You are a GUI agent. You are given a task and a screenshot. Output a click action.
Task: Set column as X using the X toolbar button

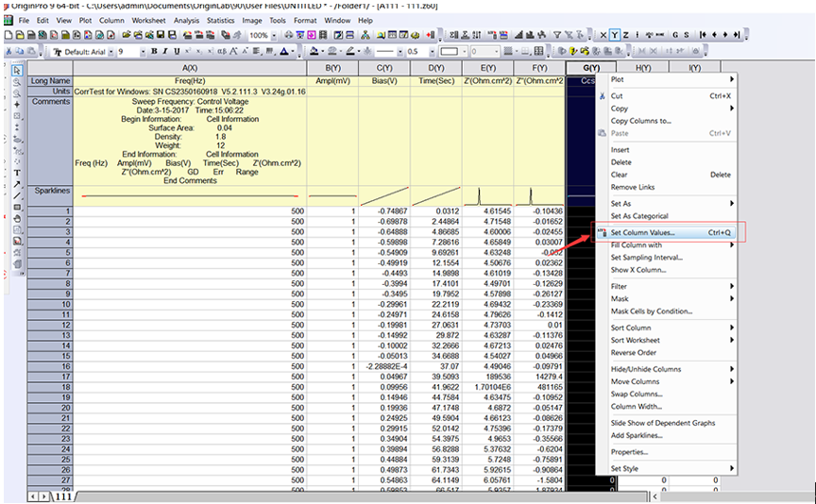603,35
